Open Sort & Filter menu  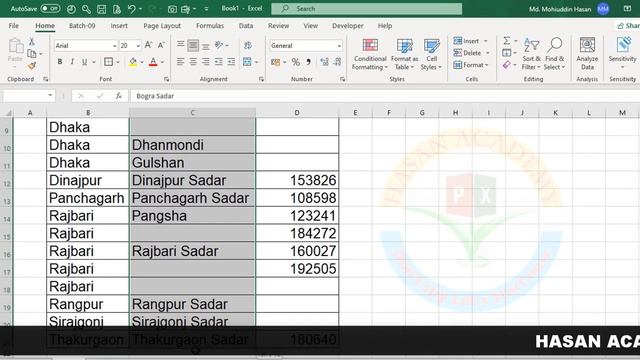tap(531, 54)
